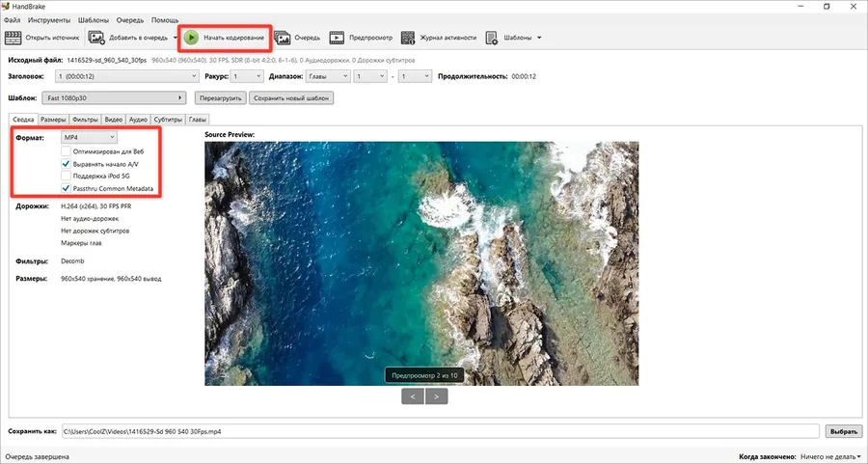The image size is (868, 464).
Task: Click the Сохранить новый шаблон button
Action: [x=291, y=98]
